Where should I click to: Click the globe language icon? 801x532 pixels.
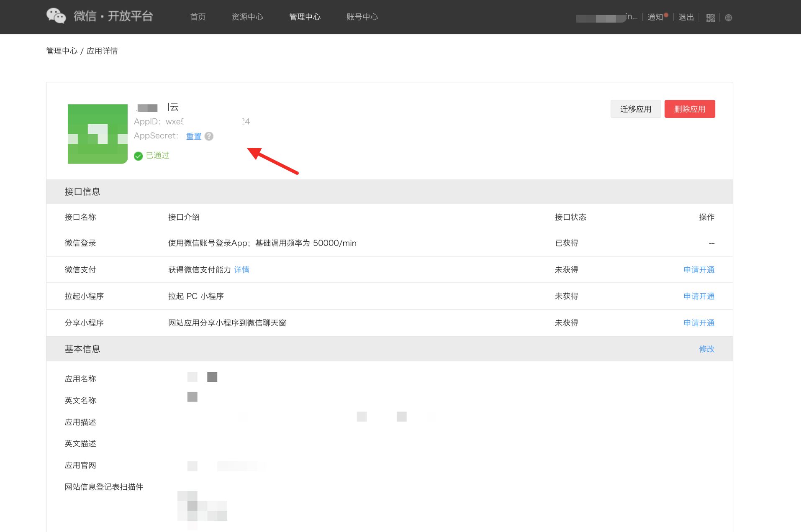pyautogui.click(x=729, y=18)
